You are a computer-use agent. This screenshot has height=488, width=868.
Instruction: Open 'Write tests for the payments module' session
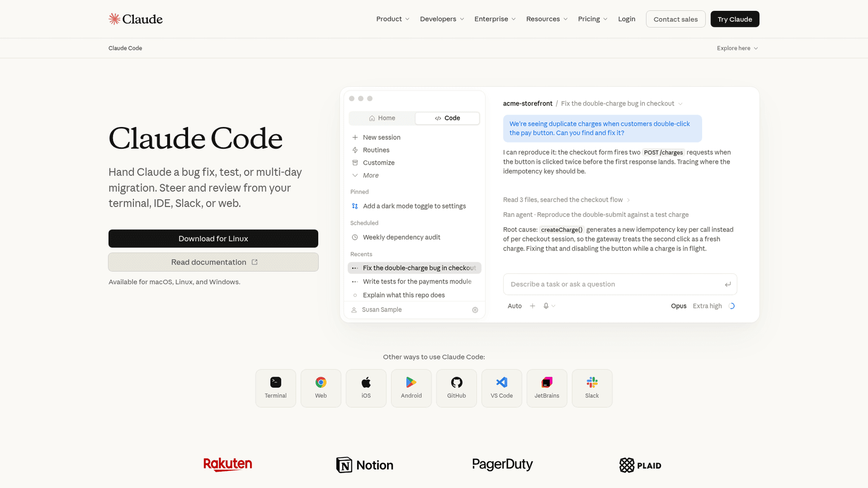click(414, 281)
